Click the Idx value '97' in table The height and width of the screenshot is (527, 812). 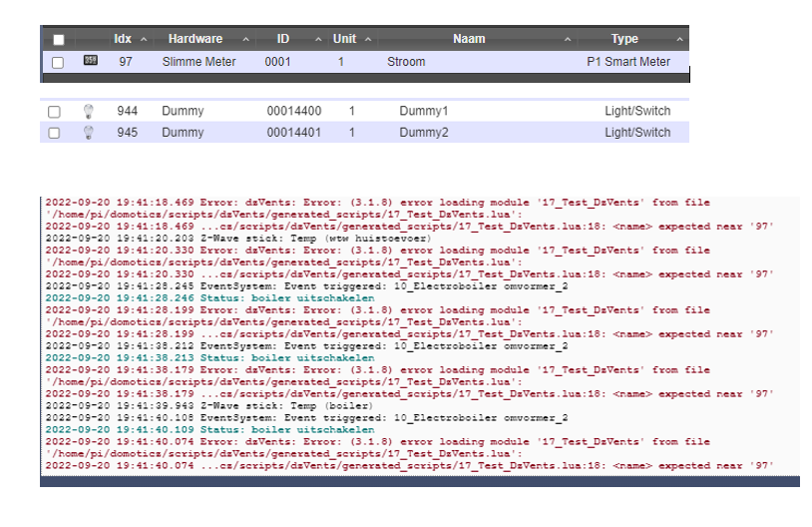(126, 62)
